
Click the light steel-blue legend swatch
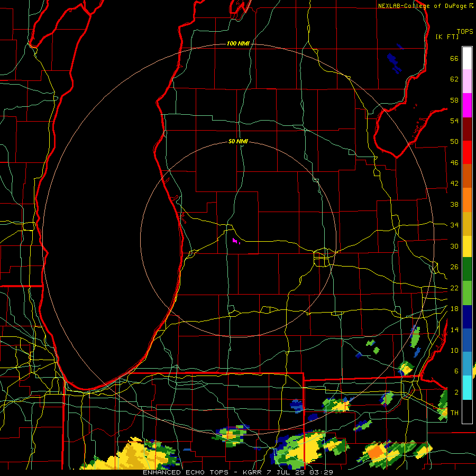[467, 364]
